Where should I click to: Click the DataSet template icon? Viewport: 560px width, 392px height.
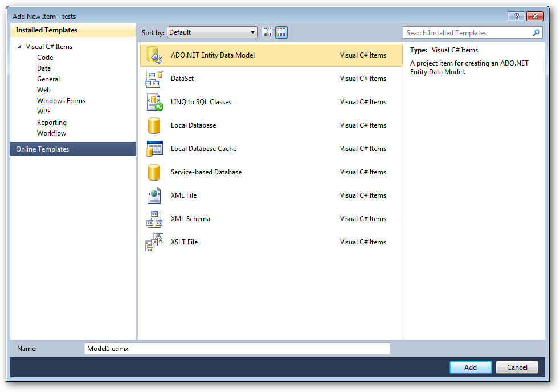point(154,79)
